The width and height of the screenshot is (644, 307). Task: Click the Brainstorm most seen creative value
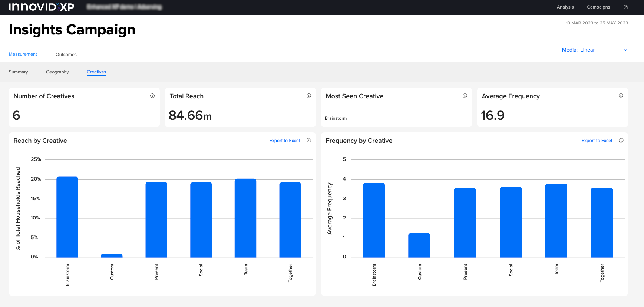coord(336,118)
